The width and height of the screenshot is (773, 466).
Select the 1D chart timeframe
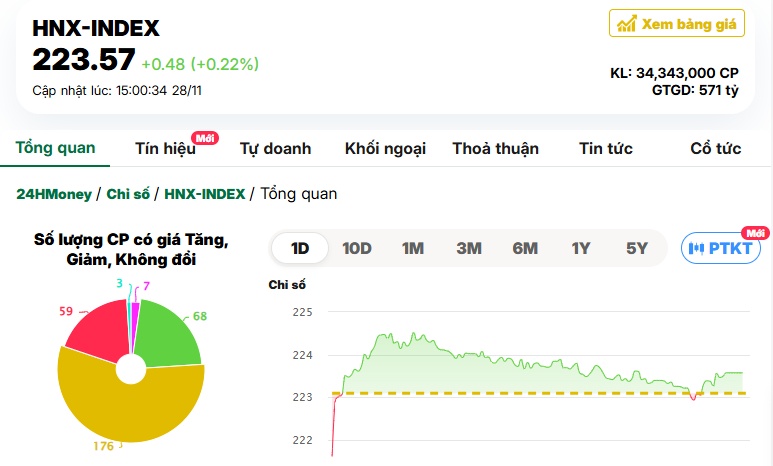tap(300, 249)
